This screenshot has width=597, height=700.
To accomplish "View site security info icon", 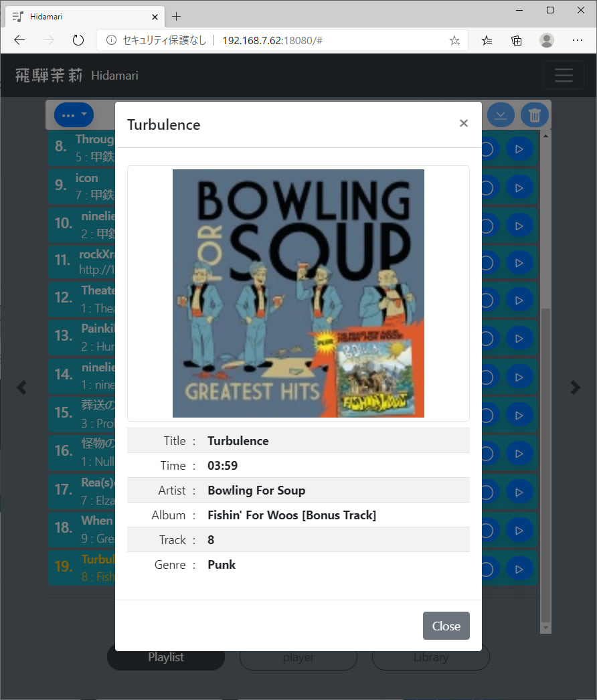I will point(111,40).
